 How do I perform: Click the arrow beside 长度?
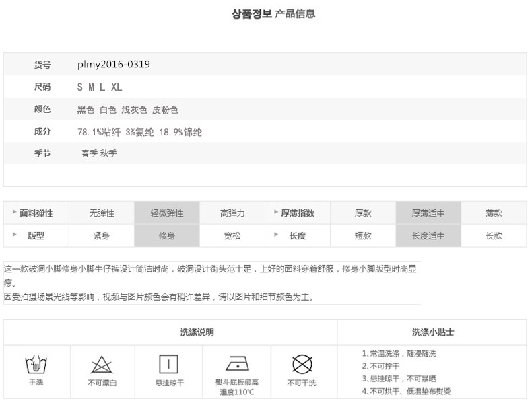click(x=276, y=235)
